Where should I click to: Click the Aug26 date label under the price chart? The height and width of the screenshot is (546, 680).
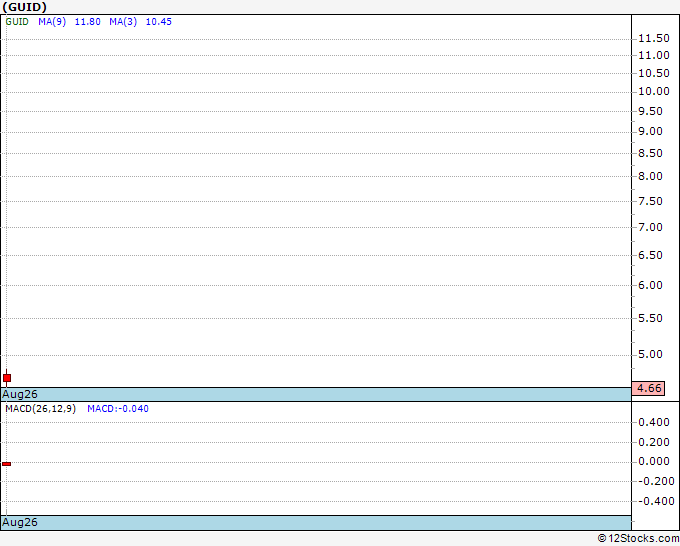point(20,394)
